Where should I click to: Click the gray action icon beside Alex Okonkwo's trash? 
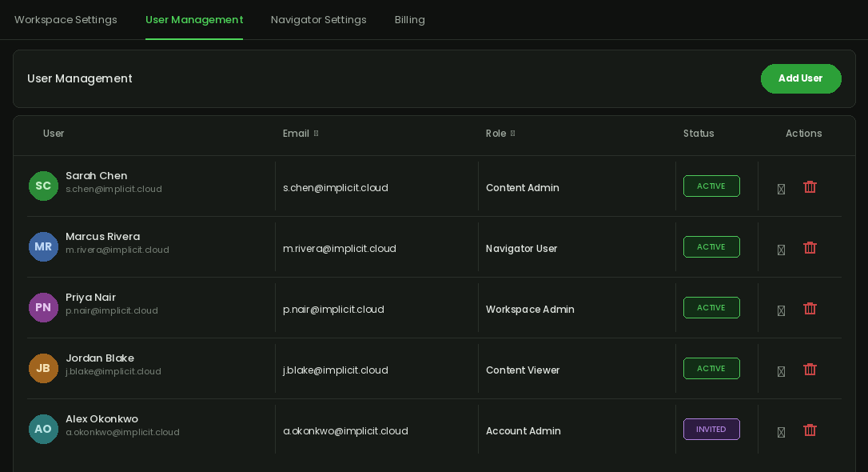click(781, 433)
